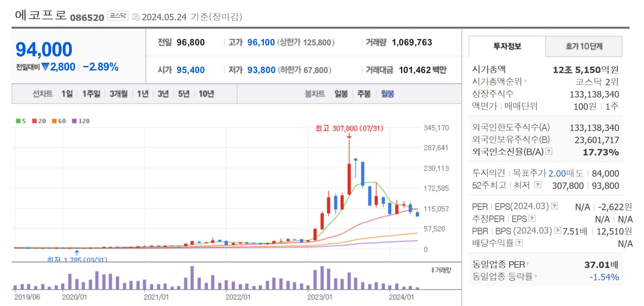Expand the 동일업종 등락률 arrow link

(536, 276)
